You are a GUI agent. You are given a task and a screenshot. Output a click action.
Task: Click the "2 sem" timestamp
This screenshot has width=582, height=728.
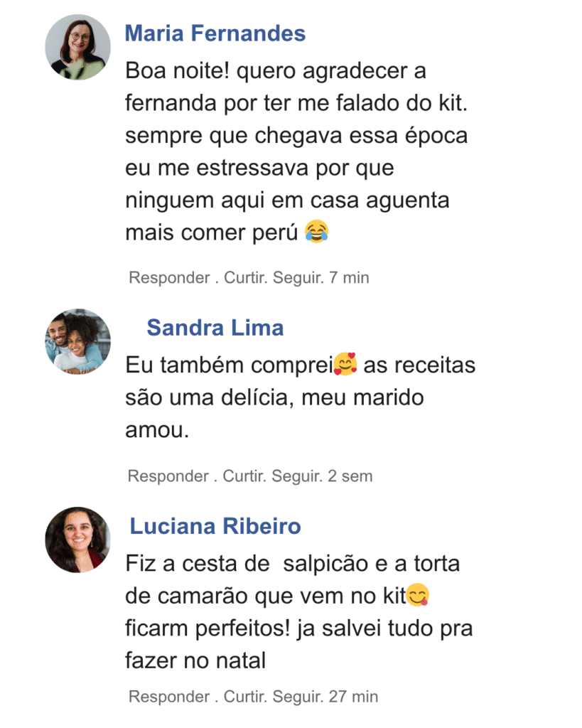[350, 476]
